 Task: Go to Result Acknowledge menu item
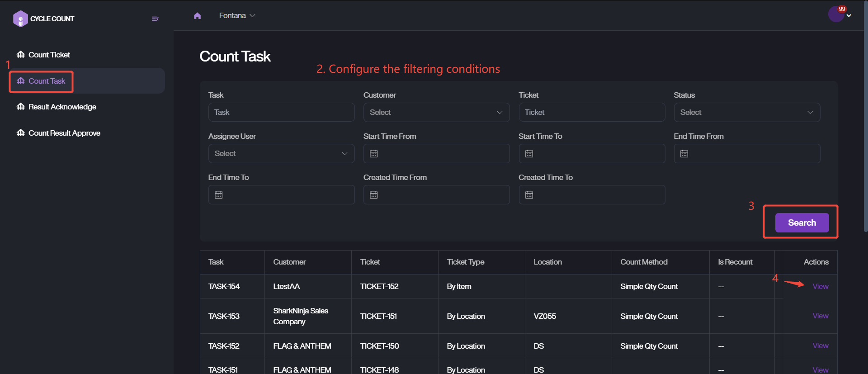(x=62, y=107)
